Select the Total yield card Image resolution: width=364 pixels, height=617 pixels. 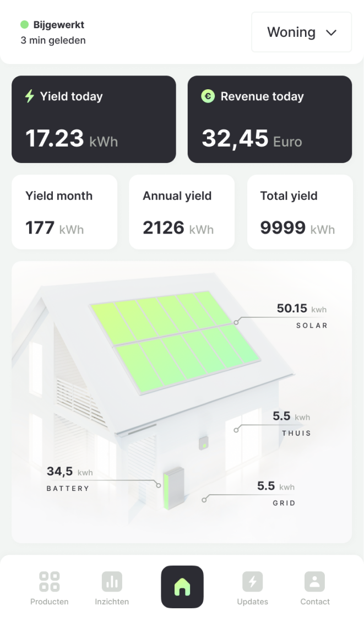click(x=300, y=212)
